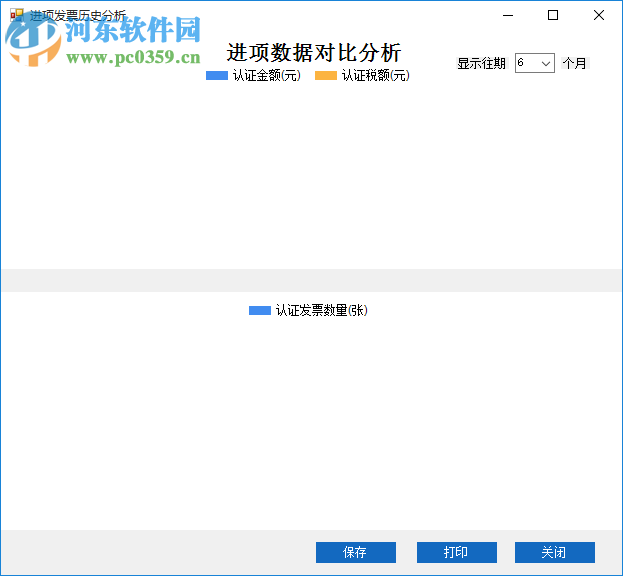
Task: Maximize the 进项发票历史分析 window
Action: [553, 15]
